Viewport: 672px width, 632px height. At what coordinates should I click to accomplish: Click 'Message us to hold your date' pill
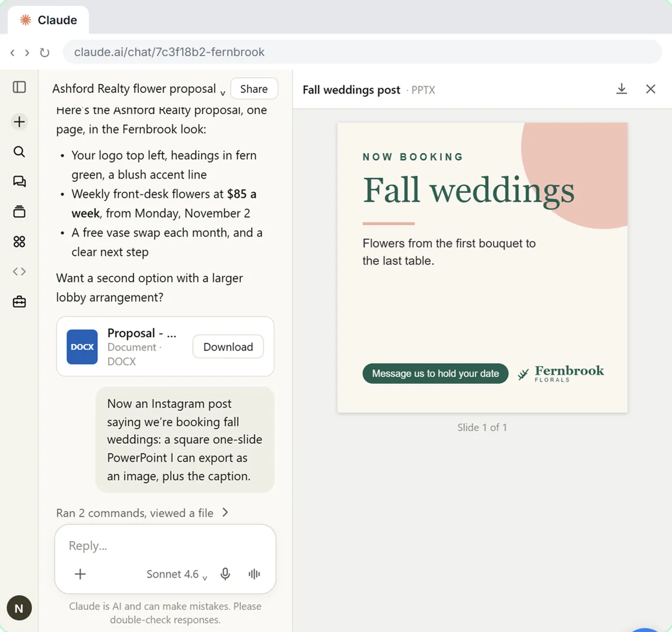pyautogui.click(x=435, y=374)
